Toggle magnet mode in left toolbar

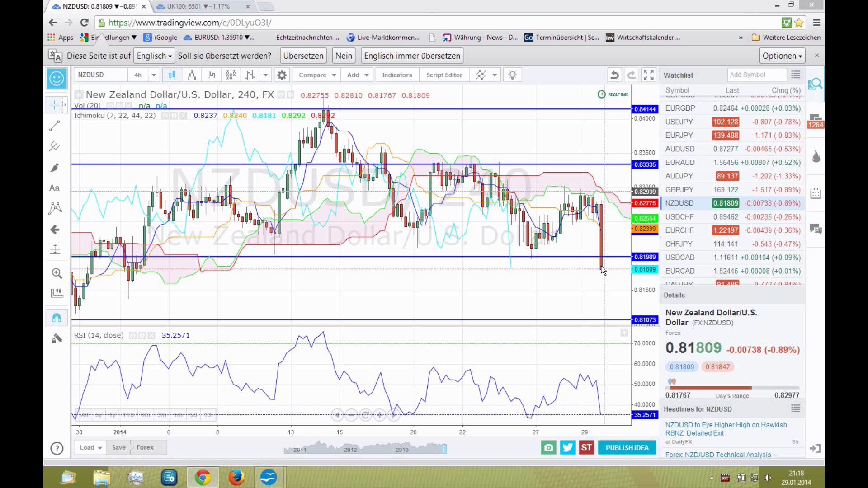tap(57, 318)
